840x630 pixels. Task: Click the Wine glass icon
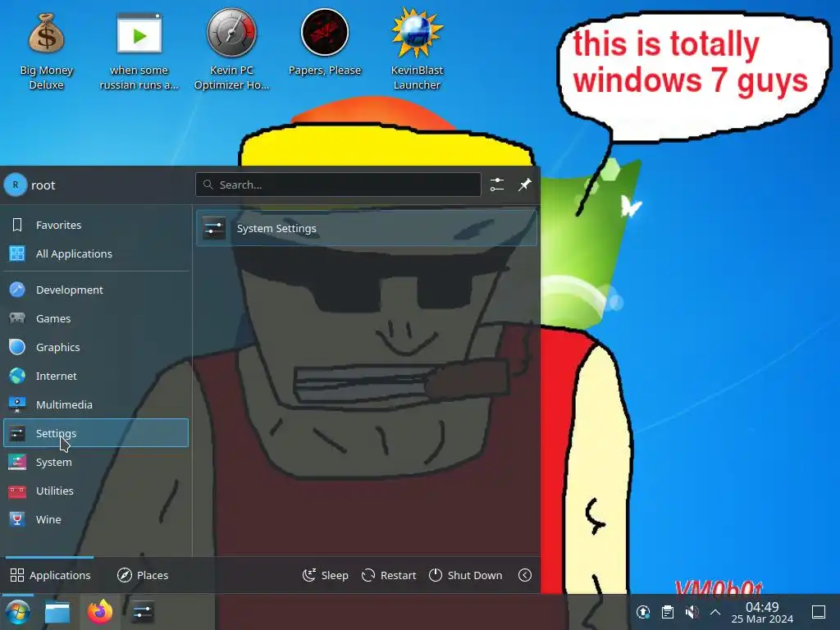[17, 519]
